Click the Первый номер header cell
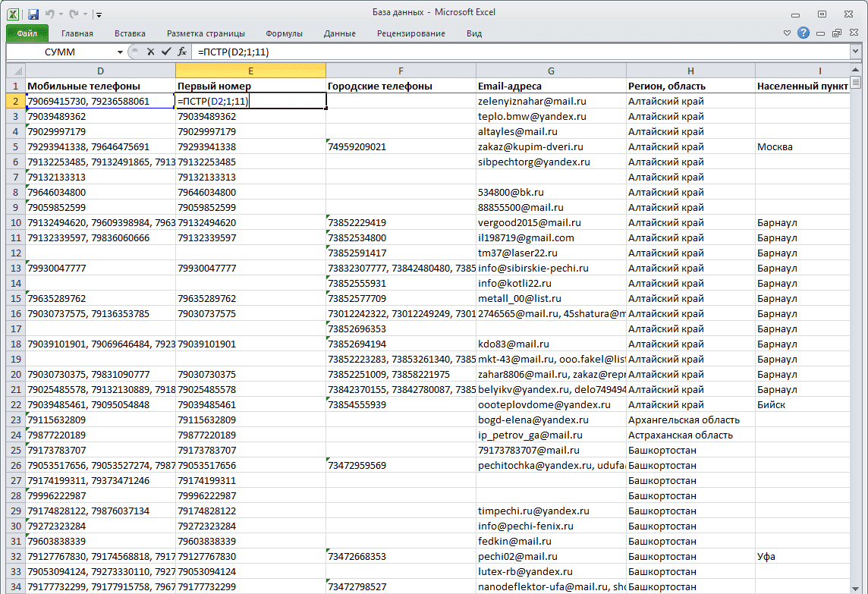Viewport: 868px width, 594px height. pos(250,86)
